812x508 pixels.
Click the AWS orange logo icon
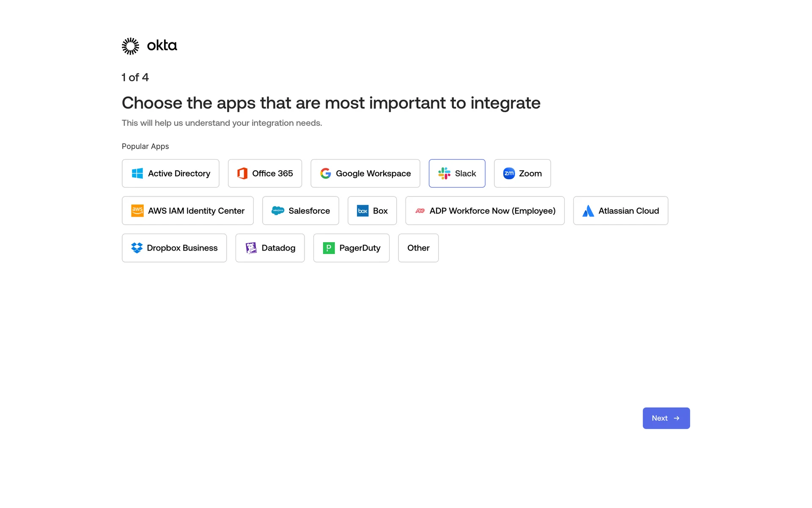[x=137, y=211]
